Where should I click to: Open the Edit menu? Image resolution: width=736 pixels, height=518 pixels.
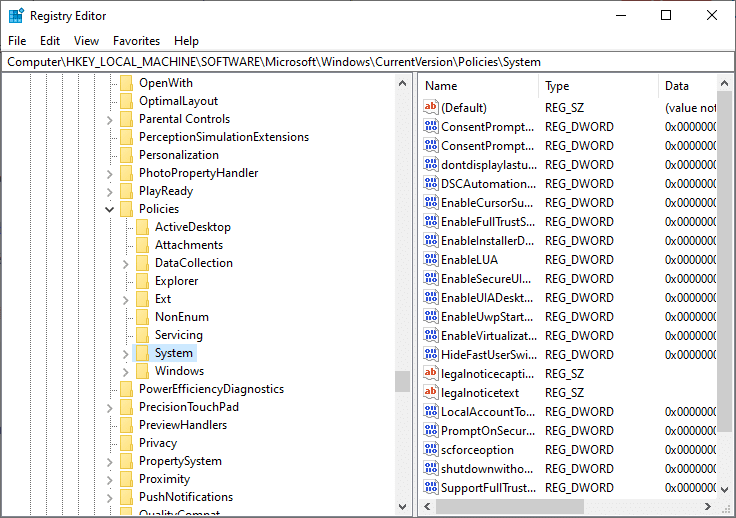point(50,41)
